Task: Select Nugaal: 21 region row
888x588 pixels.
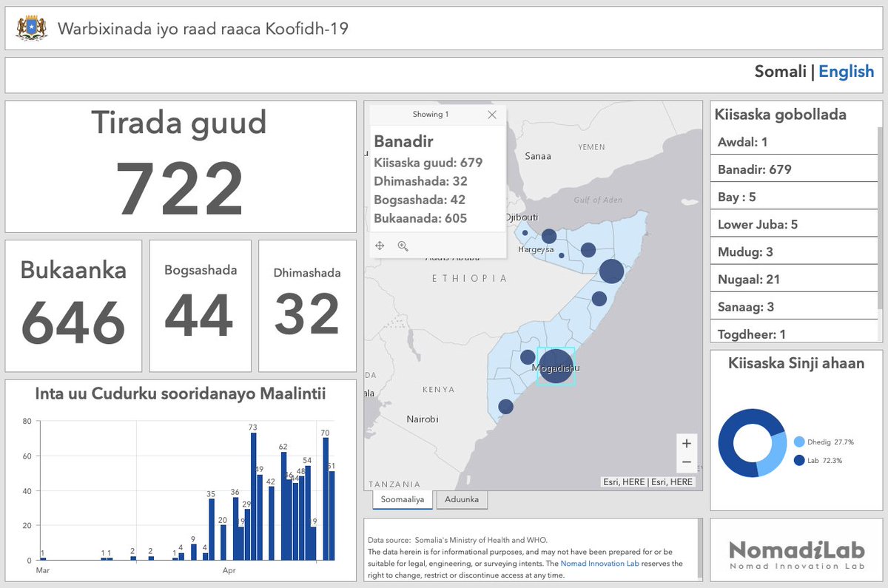Action: (794, 279)
